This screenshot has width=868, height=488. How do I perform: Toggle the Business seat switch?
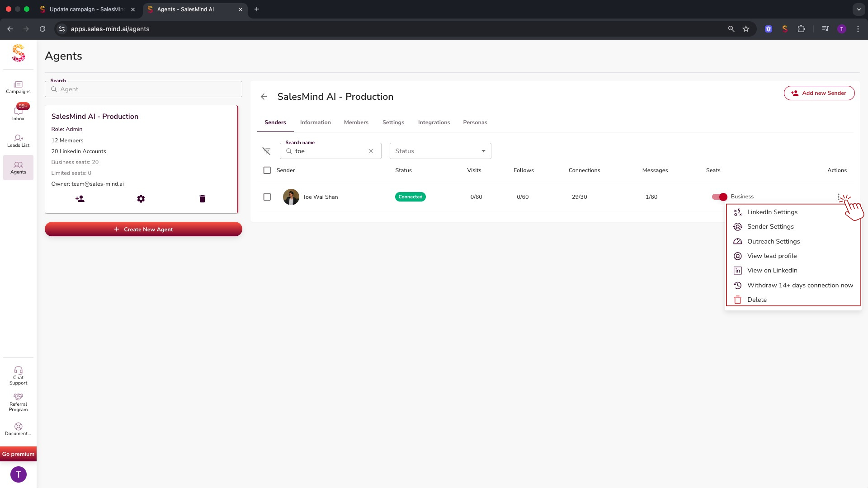(719, 197)
